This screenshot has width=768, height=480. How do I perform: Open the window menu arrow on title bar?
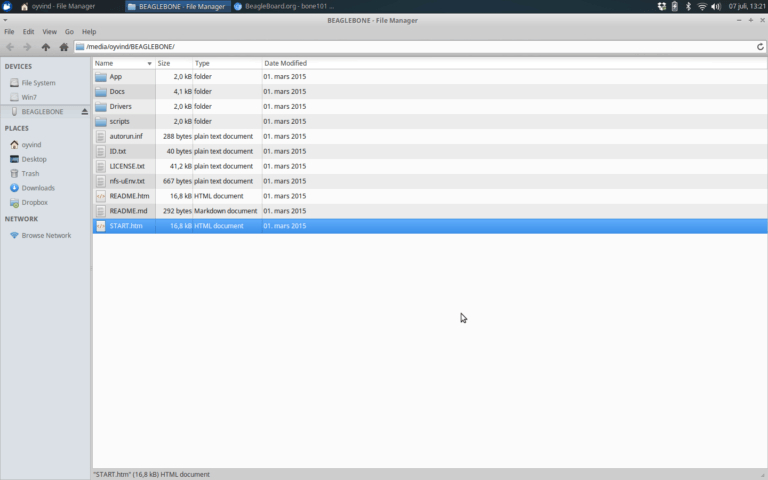(x=7, y=19)
